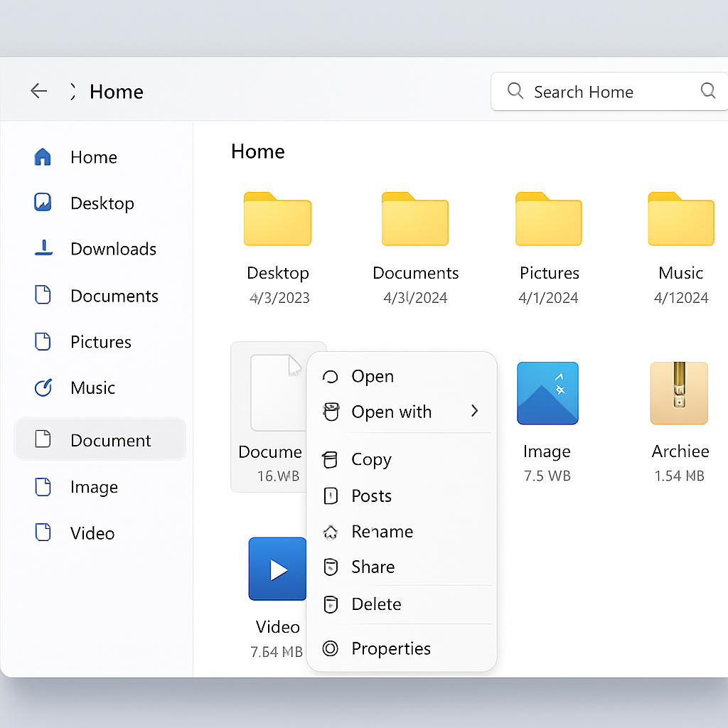Select the Pictures folder icon
Viewport: 728px width, 728px height.
pos(549,219)
